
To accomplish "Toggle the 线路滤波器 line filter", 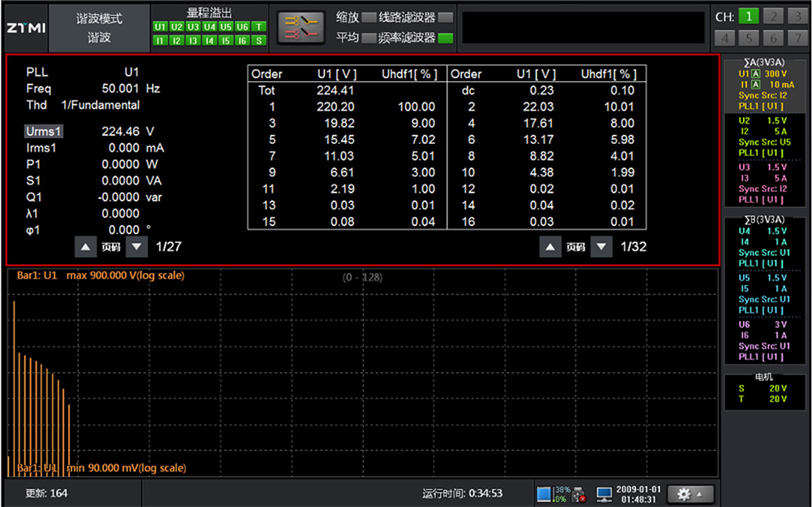I will [445, 17].
